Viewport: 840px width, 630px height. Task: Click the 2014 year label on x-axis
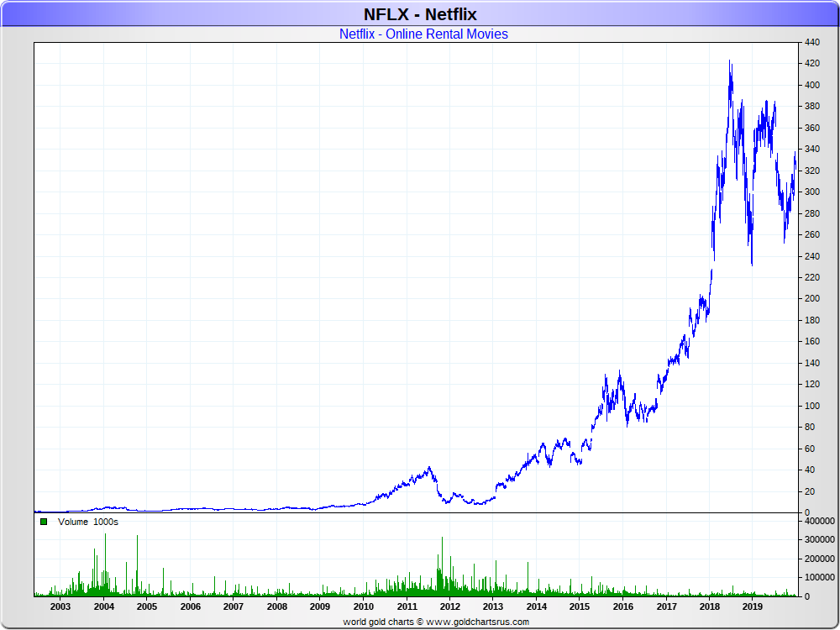536,606
